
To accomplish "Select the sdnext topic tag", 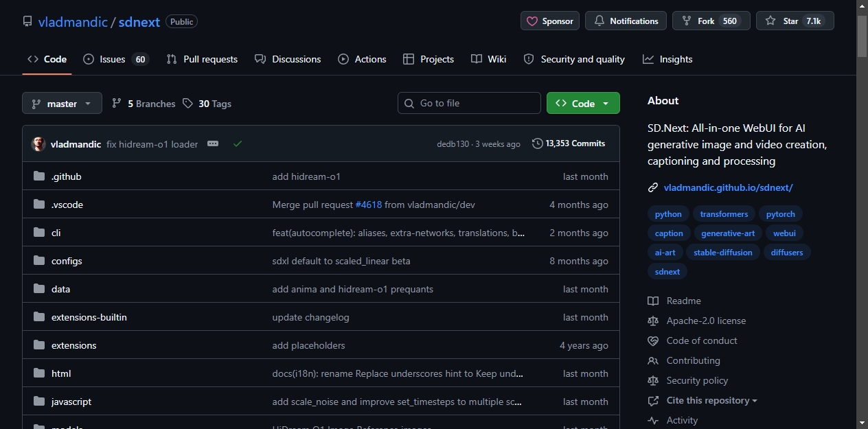I will tap(667, 272).
